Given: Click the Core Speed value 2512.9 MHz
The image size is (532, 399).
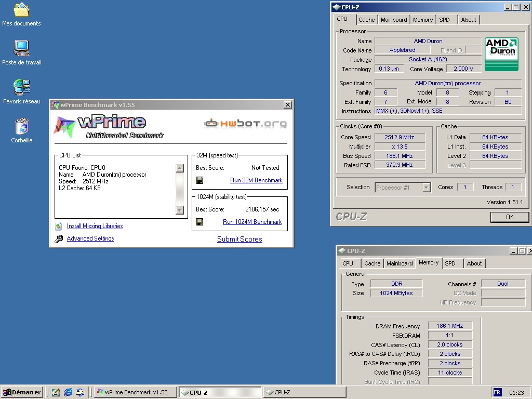Looking at the screenshot, I should coord(400,137).
